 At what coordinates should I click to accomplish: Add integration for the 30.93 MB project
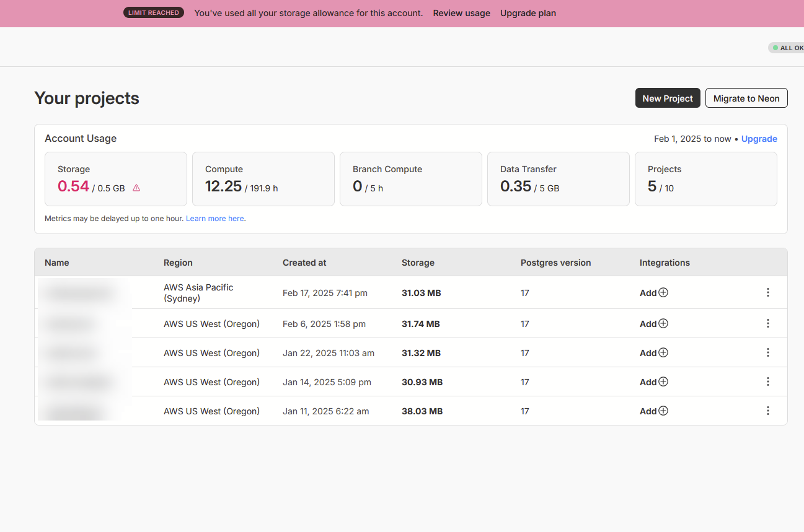(x=654, y=382)
